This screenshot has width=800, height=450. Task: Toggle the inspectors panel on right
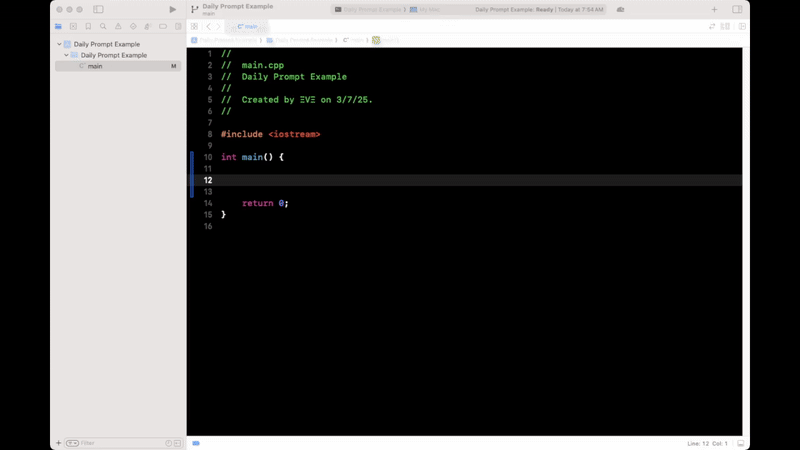[737, 10]
